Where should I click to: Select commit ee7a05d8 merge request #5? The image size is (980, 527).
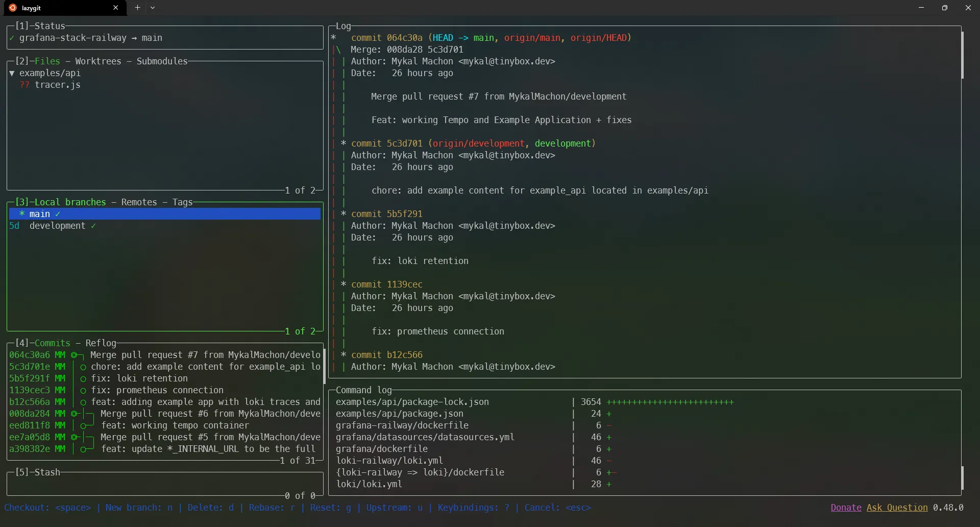(x=165, y=437)
